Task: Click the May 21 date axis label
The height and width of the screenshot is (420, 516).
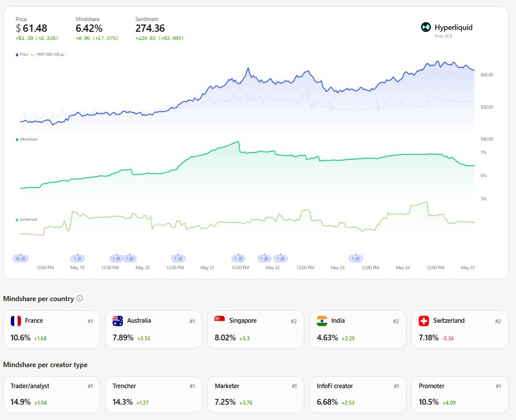Action: click(207, 267)
